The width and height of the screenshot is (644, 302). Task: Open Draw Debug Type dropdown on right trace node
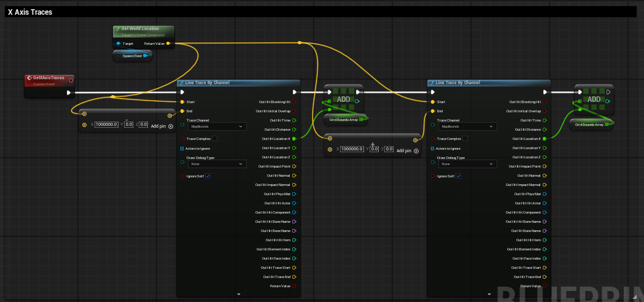point(468,164)
